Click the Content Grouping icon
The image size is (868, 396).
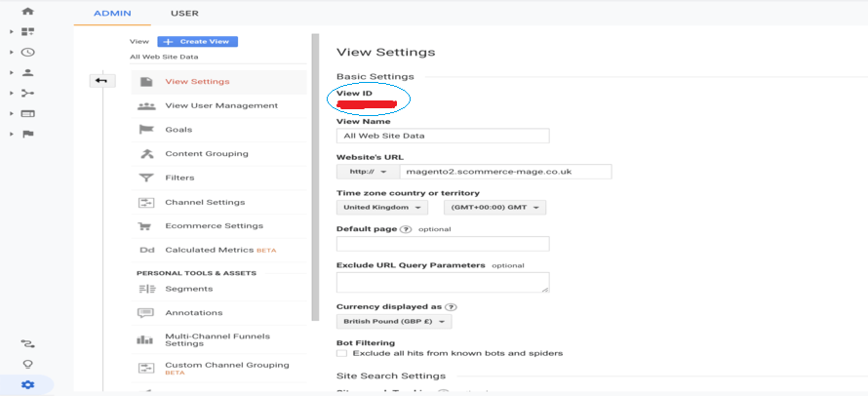tap(146, 153)
